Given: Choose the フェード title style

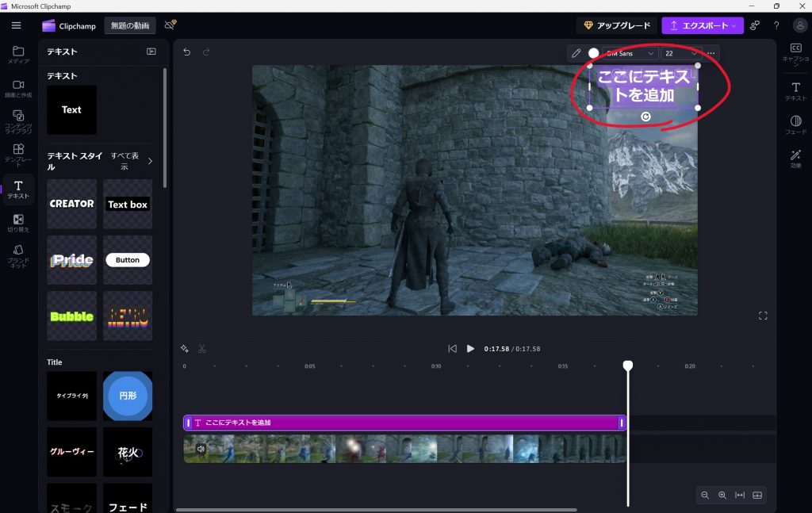Looking at the screenshot, I should pos(128,498).
